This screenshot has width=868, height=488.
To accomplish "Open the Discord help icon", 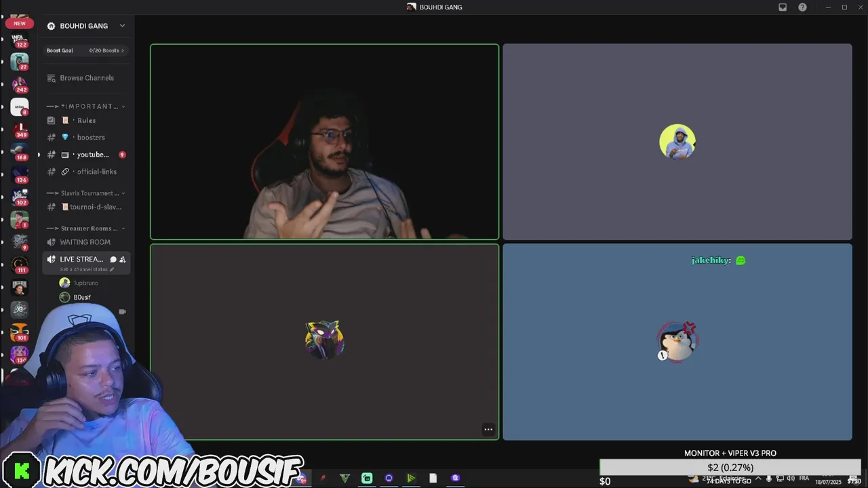I will coord(803,7).
